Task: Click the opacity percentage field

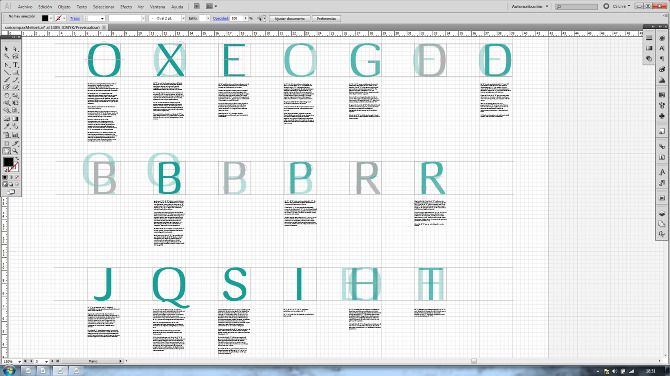Action: pyautogui.click(x=237, y=18)
